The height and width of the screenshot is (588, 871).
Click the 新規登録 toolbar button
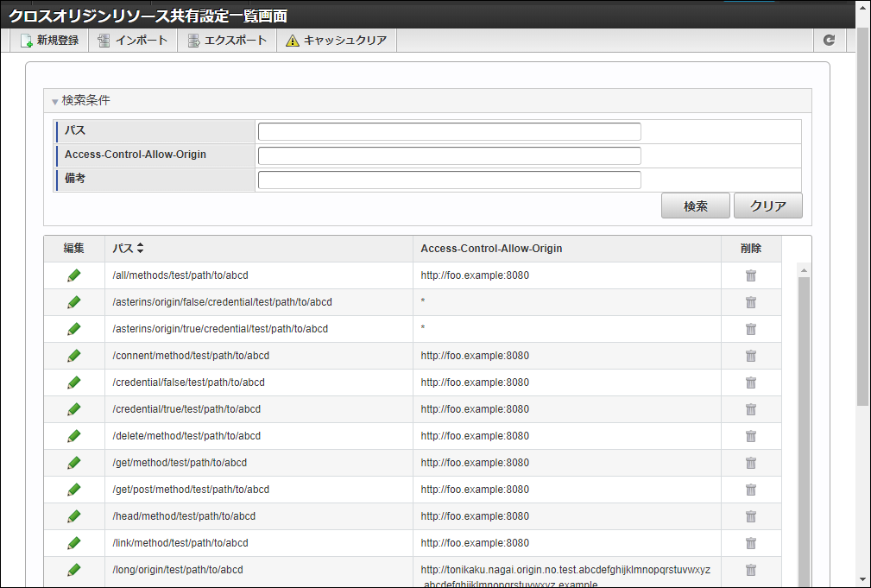click(49, 41)
